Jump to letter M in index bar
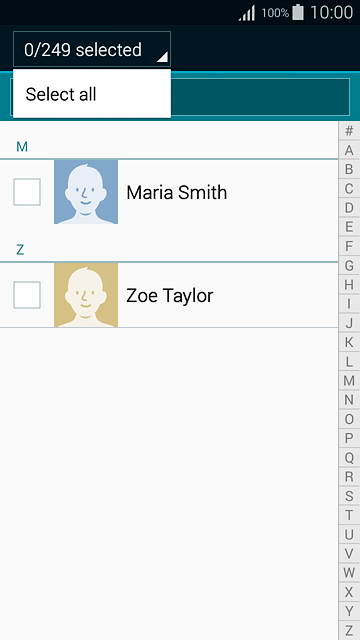The height and width of the screenshot is (640, 360). [349, 381]
